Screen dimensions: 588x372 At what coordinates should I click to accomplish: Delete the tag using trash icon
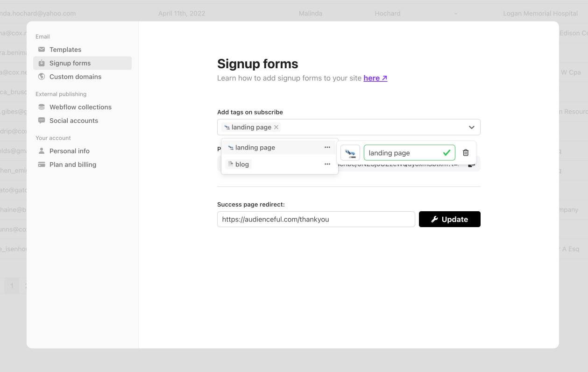click(466, 153)
